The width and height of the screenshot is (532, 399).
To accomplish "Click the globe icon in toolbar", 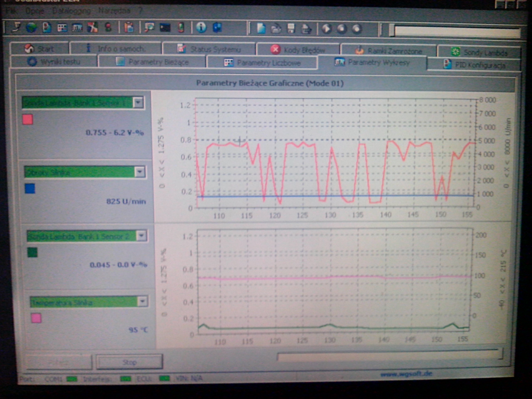I will pyautogui.click(x=31, y=27).
